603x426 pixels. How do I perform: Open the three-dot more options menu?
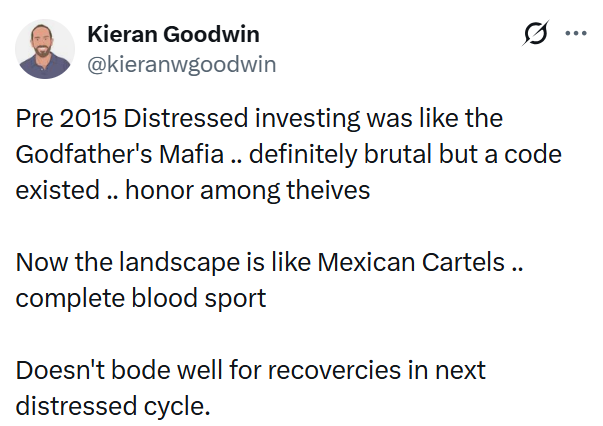[x=576, y=33]
